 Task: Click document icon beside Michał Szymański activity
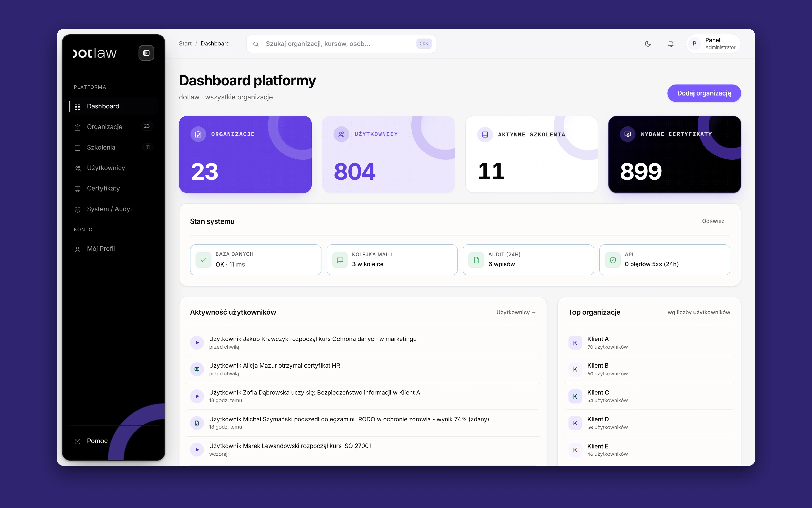click(x=197, y=423)
